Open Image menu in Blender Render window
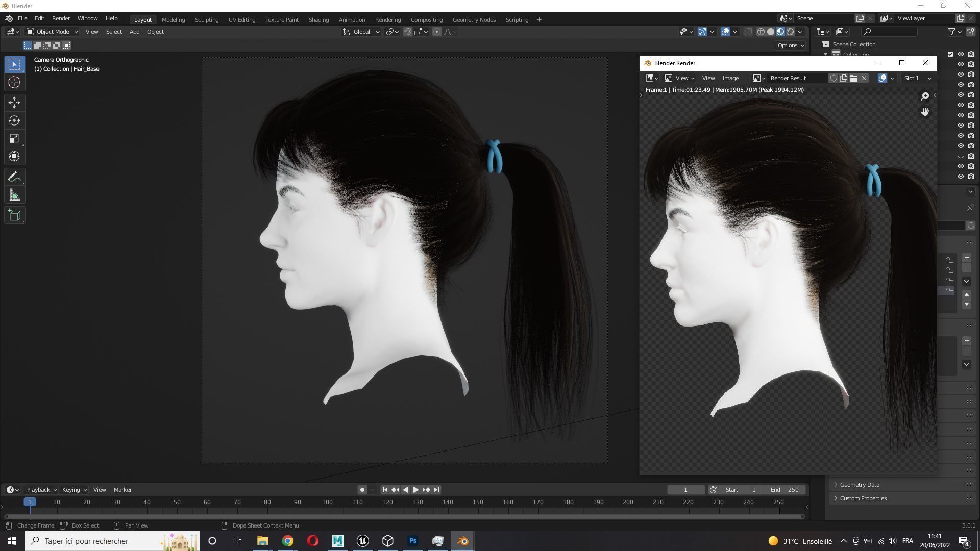The image size is (980, 551). pyautogui.click(x=730, y=78)
